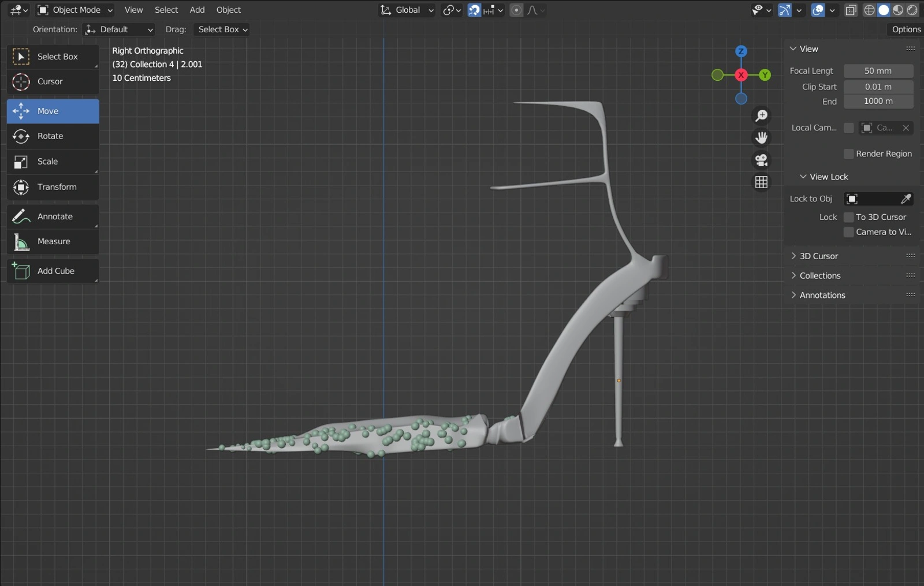Click the Options button

(906, 29)
